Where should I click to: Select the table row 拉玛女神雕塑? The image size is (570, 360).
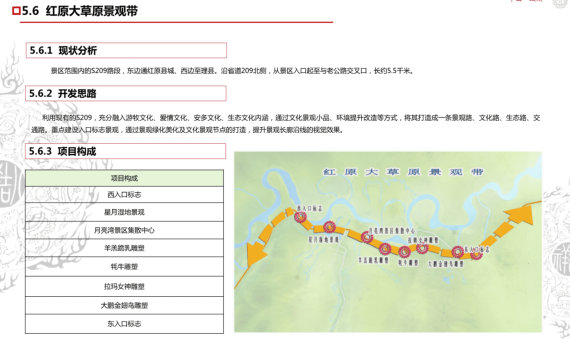(x=124, y=287)
